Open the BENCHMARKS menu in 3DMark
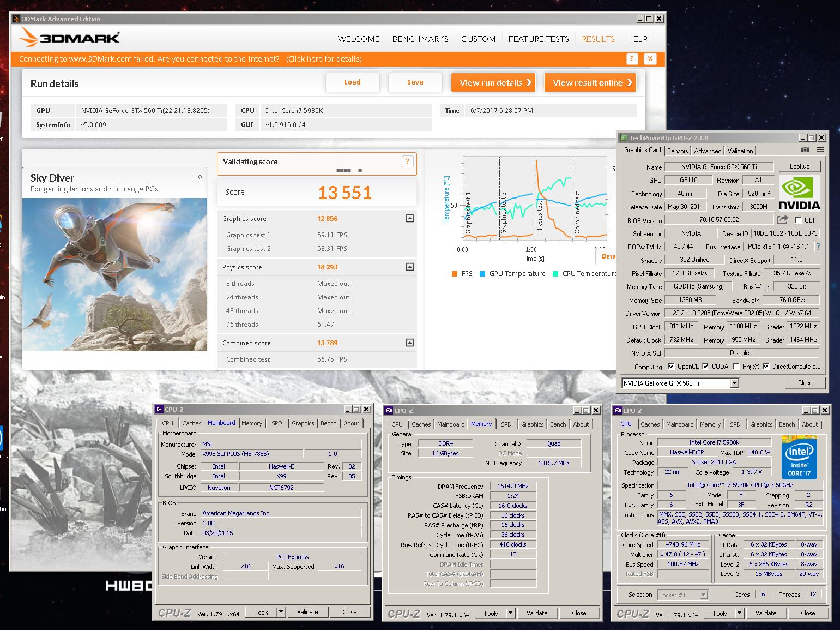840x630 pixels. coord(420,39)
